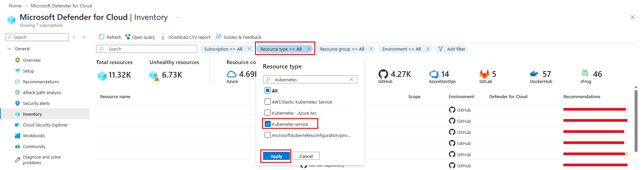Screen dimensions: 644x170
Task: Go to Cloud Security Explorer
Action: click(x=45, y=125)
